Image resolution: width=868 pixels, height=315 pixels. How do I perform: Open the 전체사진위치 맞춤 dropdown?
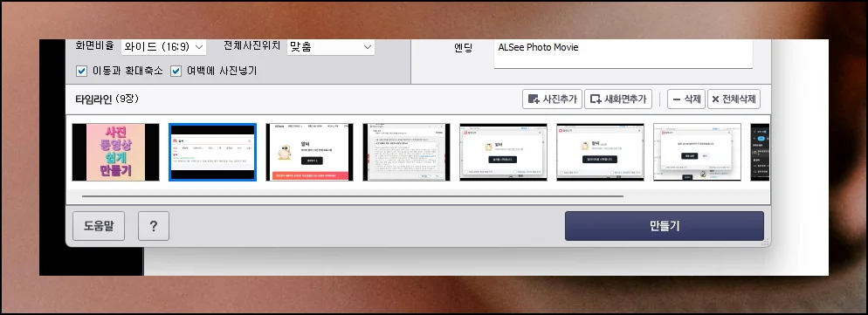[x=330, y=47]
